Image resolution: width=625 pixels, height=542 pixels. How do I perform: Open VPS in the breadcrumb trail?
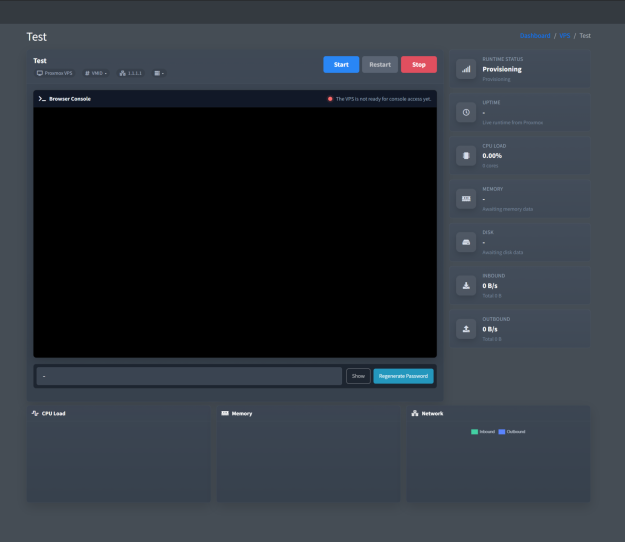tap(565, 35)
